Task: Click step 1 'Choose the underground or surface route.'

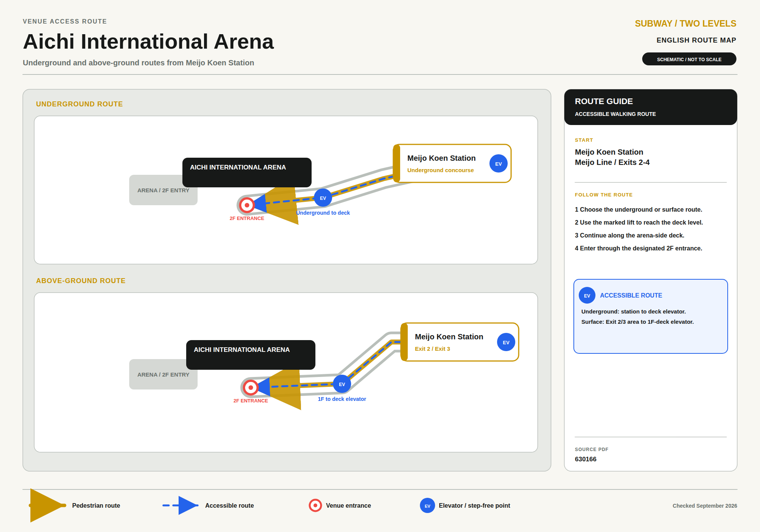Action: [x=638, y=209]
